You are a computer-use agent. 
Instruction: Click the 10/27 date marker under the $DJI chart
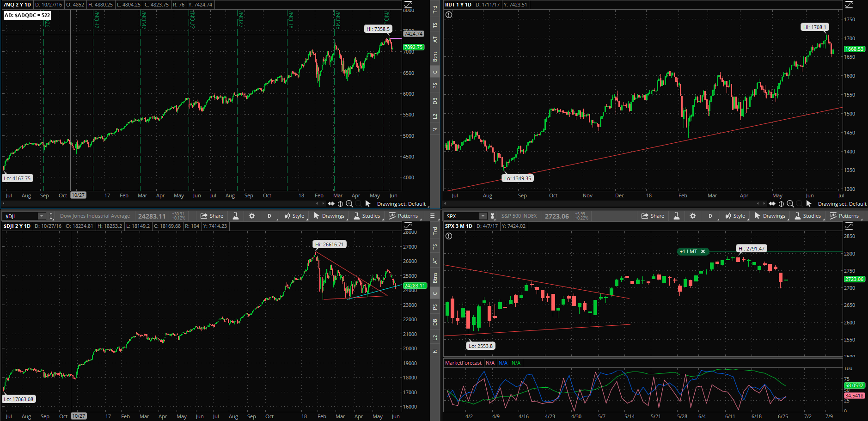pos(79,416)
